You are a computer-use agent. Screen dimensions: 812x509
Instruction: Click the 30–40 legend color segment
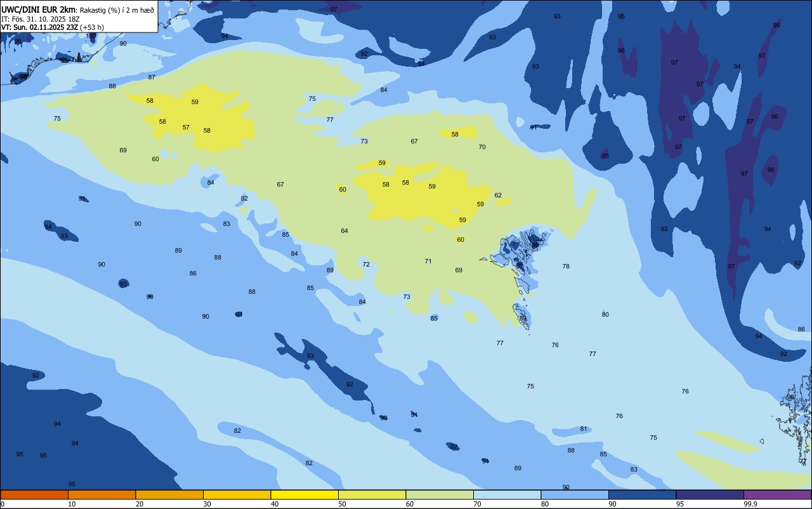[x=237, y=494]
